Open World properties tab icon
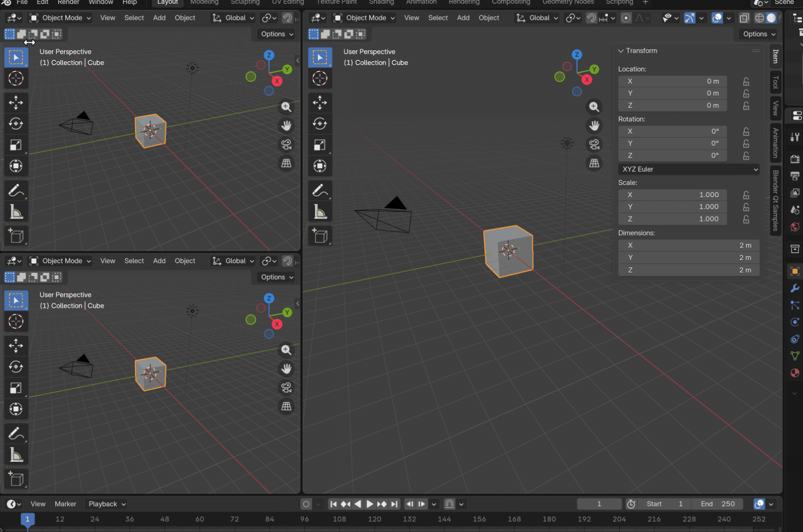The height and width of the screenshot is (532, 803). coord(794,227)
